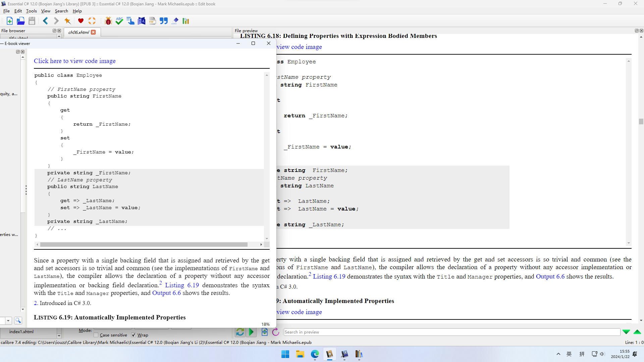Viewport: 644px width, 362px height.
Task: Click the red bug icon
Action: 108,21
